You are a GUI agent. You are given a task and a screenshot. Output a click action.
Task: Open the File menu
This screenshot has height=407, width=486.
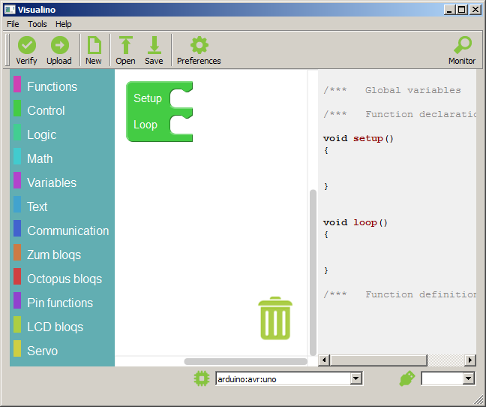click(13, 24)
